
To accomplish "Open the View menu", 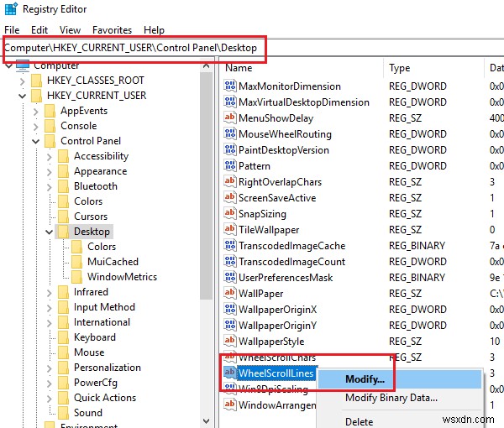I will (x=70, y=30).
